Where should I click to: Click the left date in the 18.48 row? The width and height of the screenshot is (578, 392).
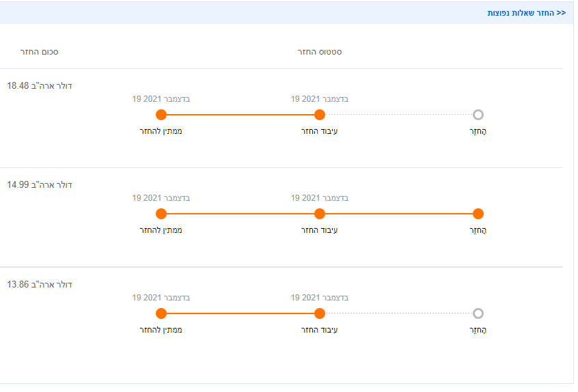[x=161, y=99]
